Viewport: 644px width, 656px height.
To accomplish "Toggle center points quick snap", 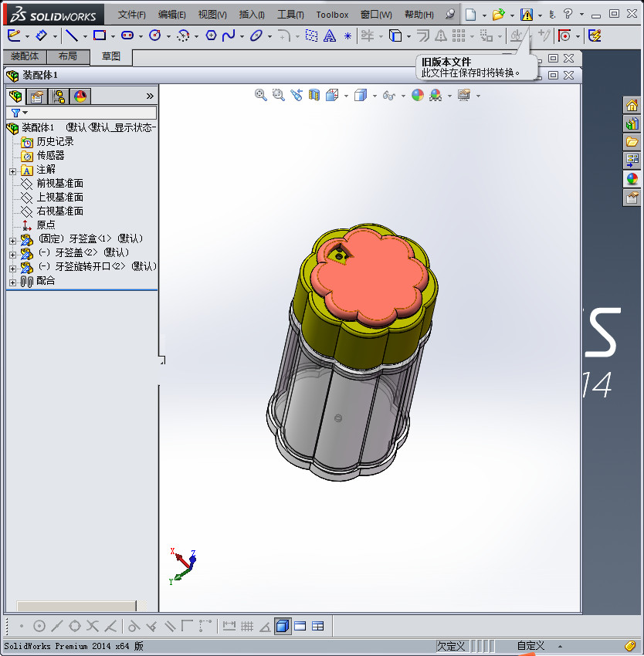I will coord(39,626).
